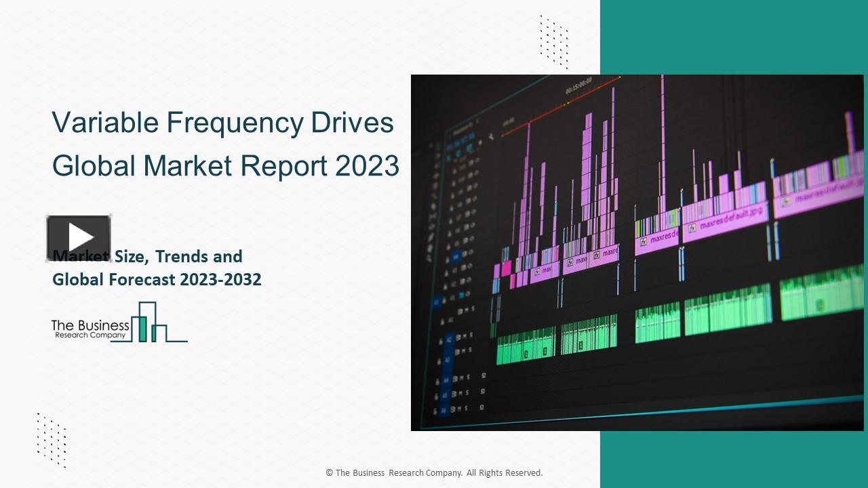Mute track A3 using the M button
Image resolution: width=868 pixels, height=488 pixels.
(463, 350)
